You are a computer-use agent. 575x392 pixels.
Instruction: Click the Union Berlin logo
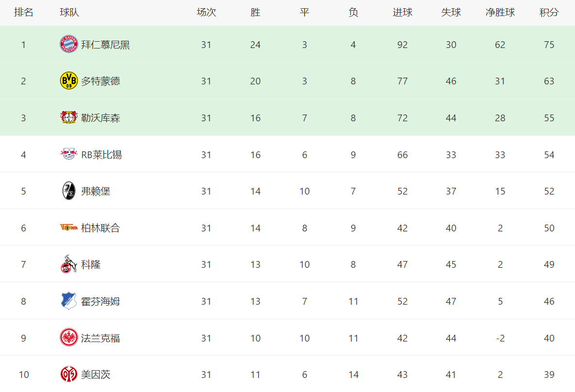68,228
